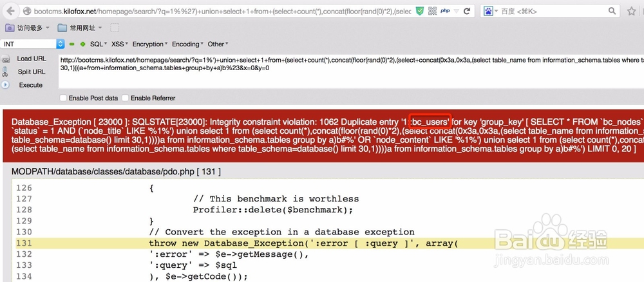The height and width of the screenshot is (282, 644).
Task: Click code line 131 throw new Database_Exception
Action: pos(303,243)
